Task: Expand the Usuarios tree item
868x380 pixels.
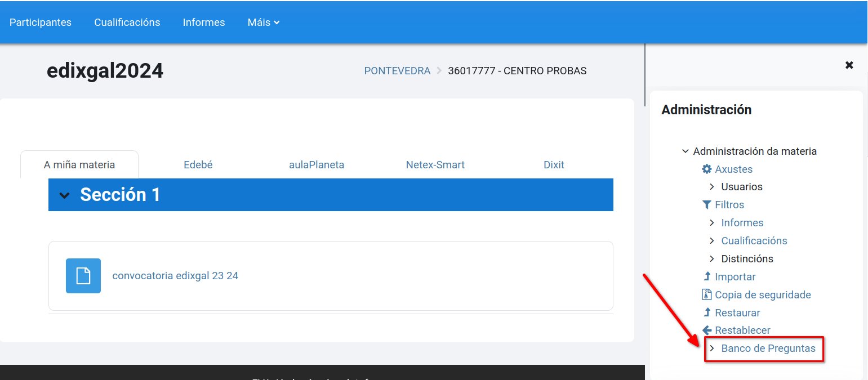Action: tap(713, 186)
